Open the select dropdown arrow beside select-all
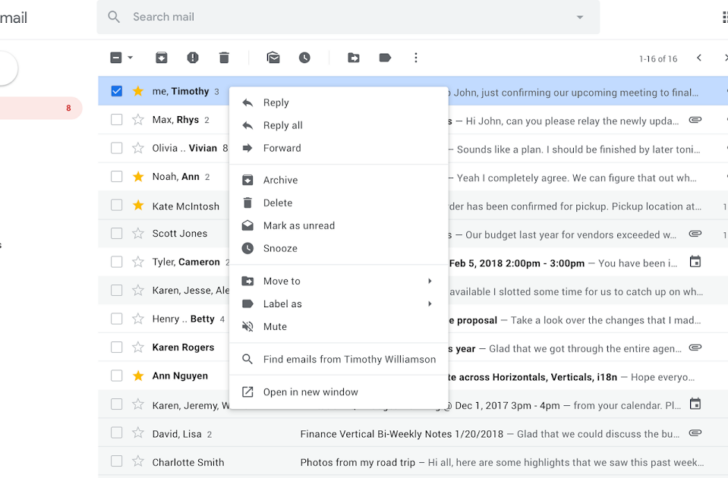The height and width of the screenshot is (478, 728). point(130,58)
